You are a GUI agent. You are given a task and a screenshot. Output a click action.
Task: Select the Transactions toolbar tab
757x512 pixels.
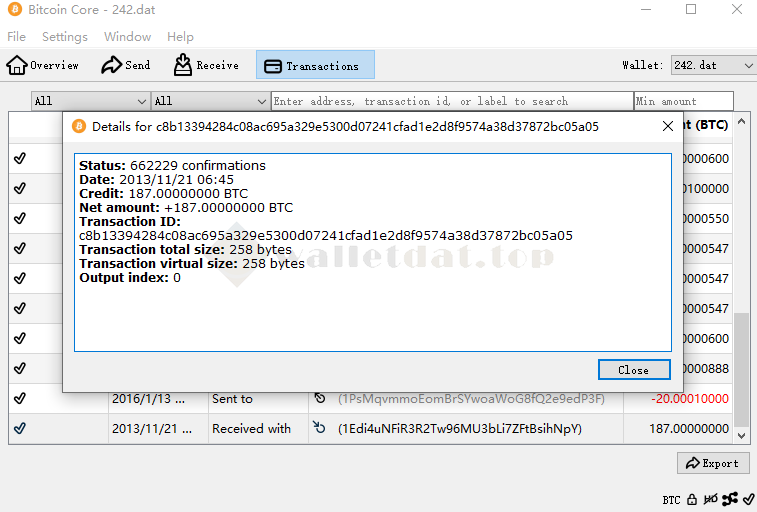point(314,66)
